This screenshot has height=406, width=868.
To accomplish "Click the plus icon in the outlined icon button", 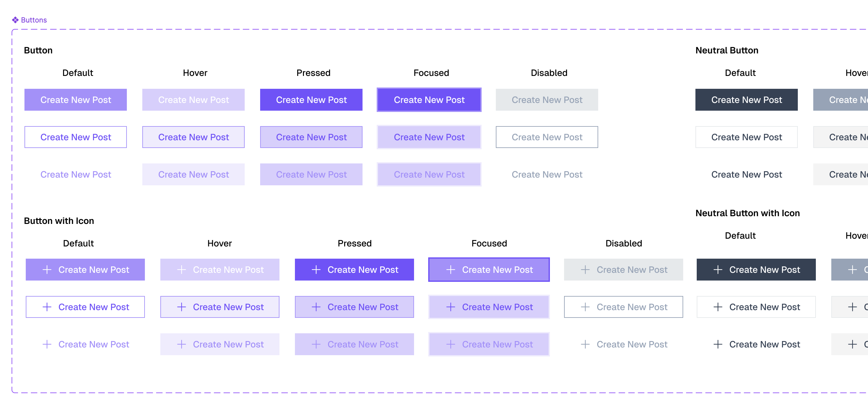I will point(47,307).
